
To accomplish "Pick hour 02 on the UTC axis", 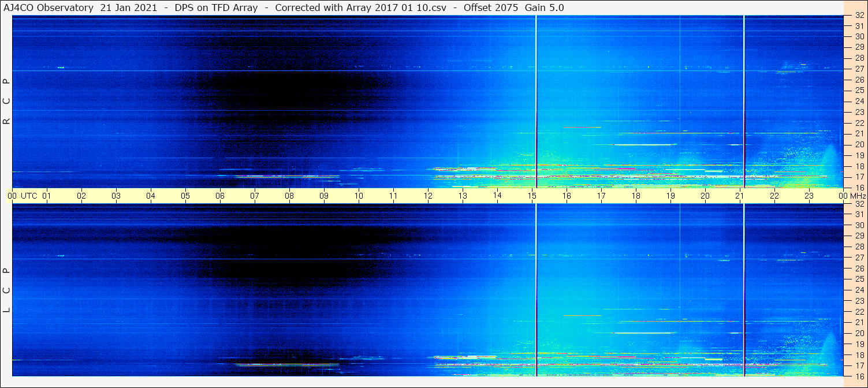I will (x=81, y=196).
